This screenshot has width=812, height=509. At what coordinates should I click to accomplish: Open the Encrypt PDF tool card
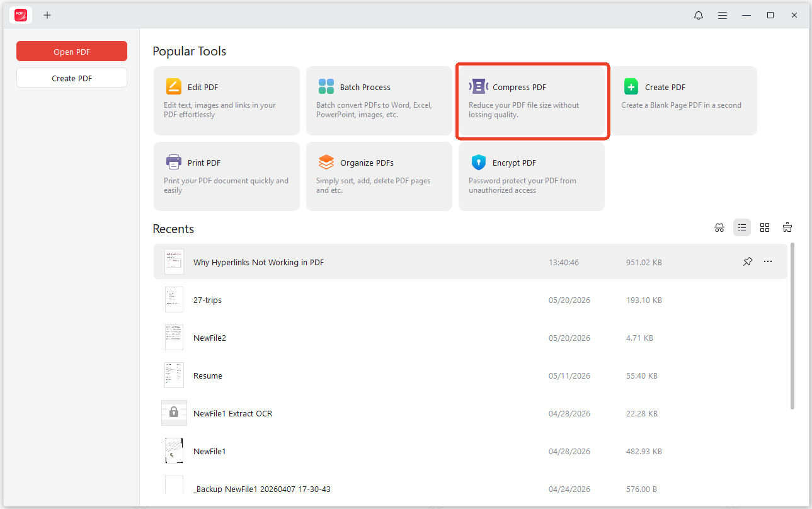532,176
